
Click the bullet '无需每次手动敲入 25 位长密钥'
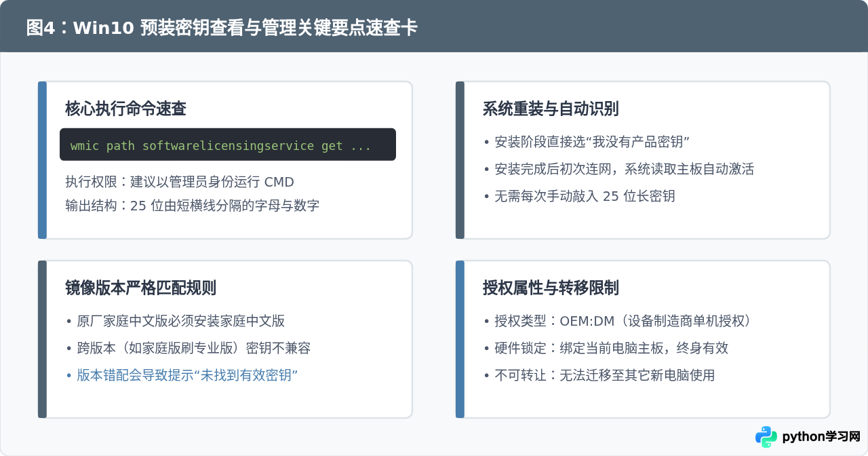579,196
